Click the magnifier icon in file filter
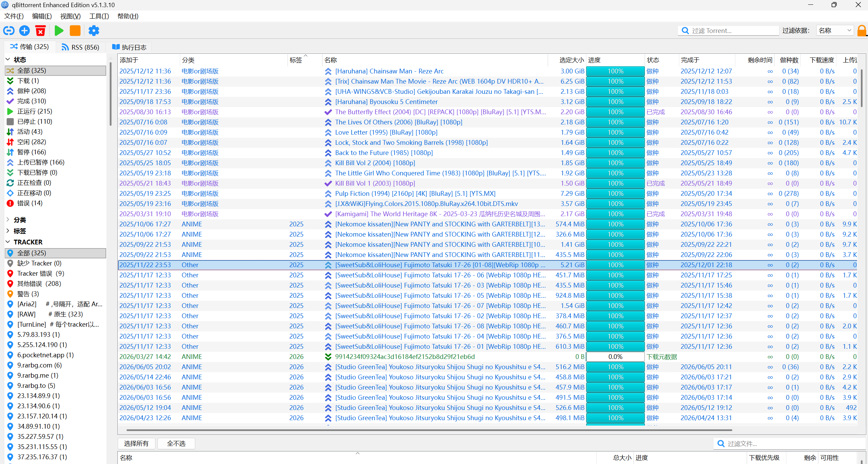The height and width of the screenshot is (464, 868). [x=721, y=444]
